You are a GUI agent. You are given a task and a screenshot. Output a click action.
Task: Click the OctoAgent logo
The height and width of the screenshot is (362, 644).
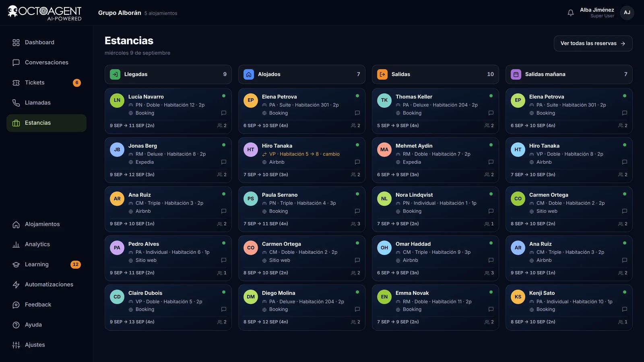click(45, 13)
